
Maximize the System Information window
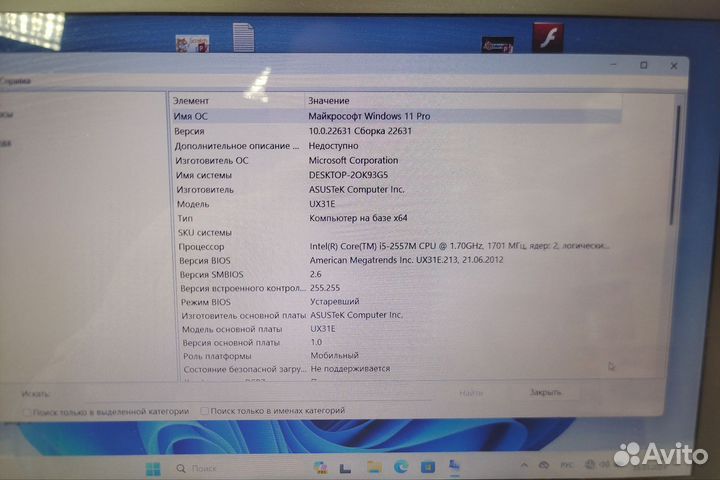pos(643,66)
